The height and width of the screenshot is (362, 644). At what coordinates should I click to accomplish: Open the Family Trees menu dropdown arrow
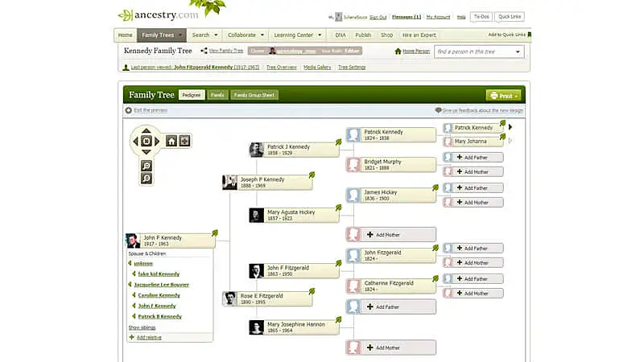click(180, 35)
